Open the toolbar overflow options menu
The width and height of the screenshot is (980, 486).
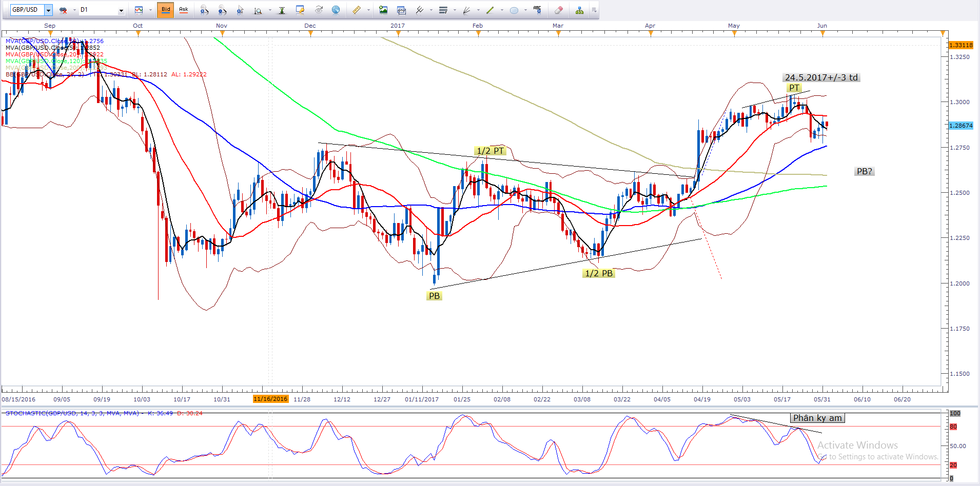coord(594,10)
